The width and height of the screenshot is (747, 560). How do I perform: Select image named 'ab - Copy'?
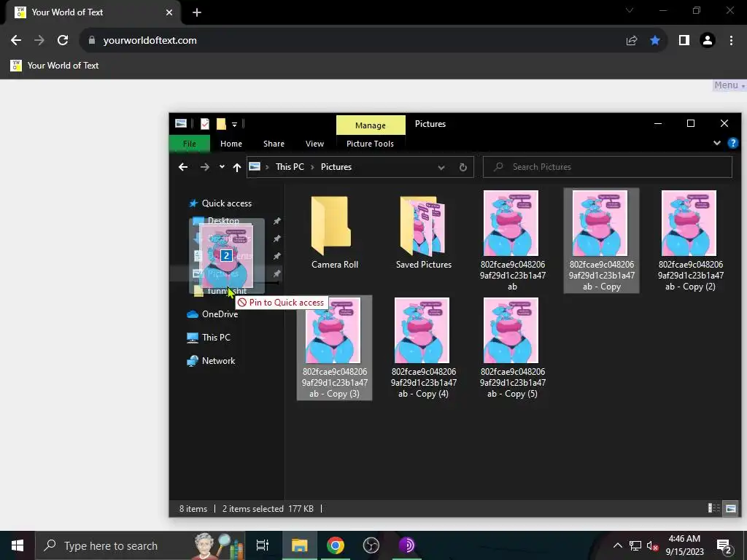tap(601, 241)
